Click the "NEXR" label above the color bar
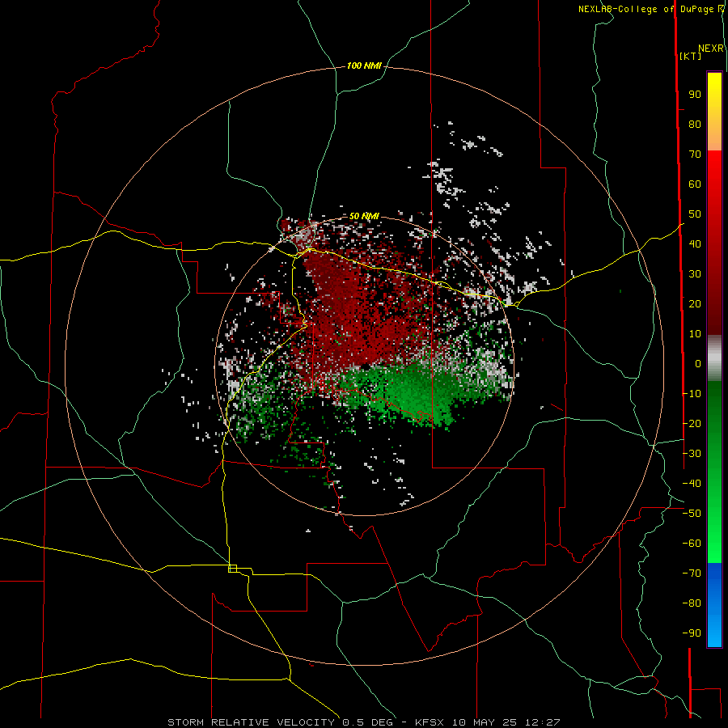This screenshot has height=728, width=728. tap(711, 48)
